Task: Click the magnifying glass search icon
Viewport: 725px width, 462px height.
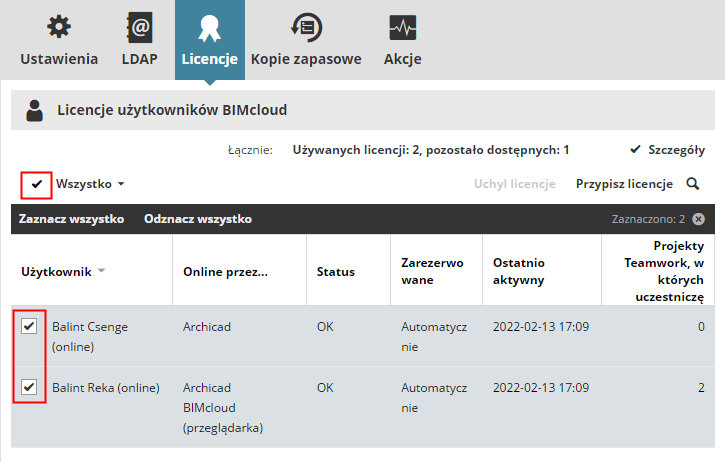Action: (692, 184)
